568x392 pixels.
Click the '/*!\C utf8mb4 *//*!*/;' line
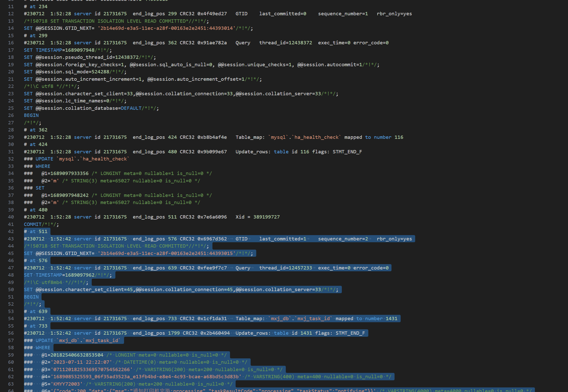[56, 282]
